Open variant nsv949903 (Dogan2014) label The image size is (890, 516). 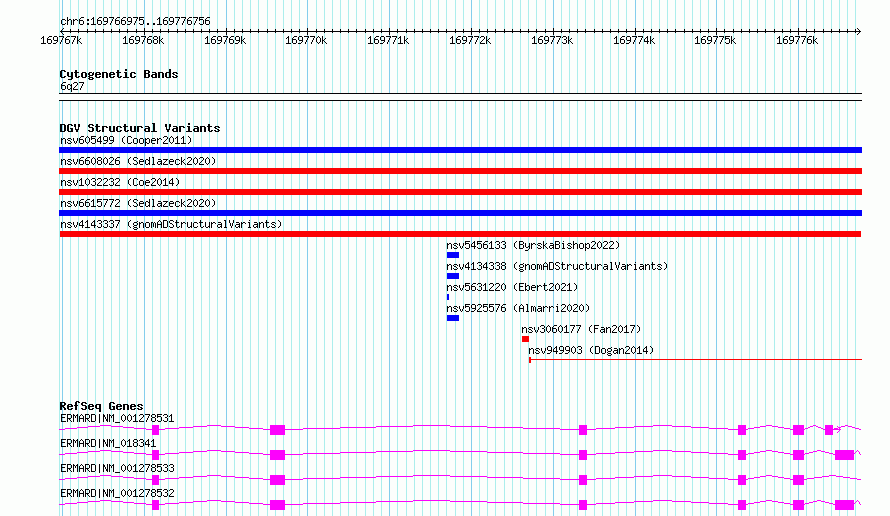(591, 350)
